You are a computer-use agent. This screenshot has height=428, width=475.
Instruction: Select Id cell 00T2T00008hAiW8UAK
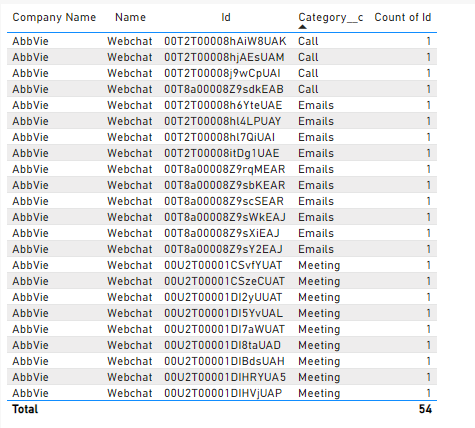[225, 41]
